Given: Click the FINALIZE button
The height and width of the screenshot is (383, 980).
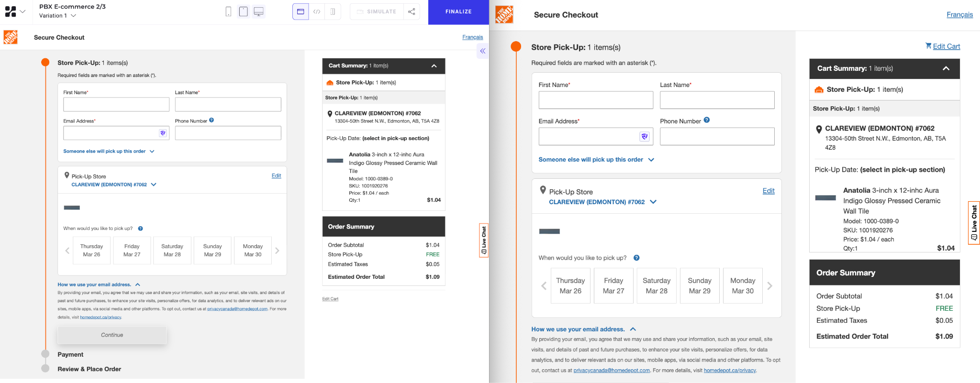Looking at the screenshot, I should (458, 12).
